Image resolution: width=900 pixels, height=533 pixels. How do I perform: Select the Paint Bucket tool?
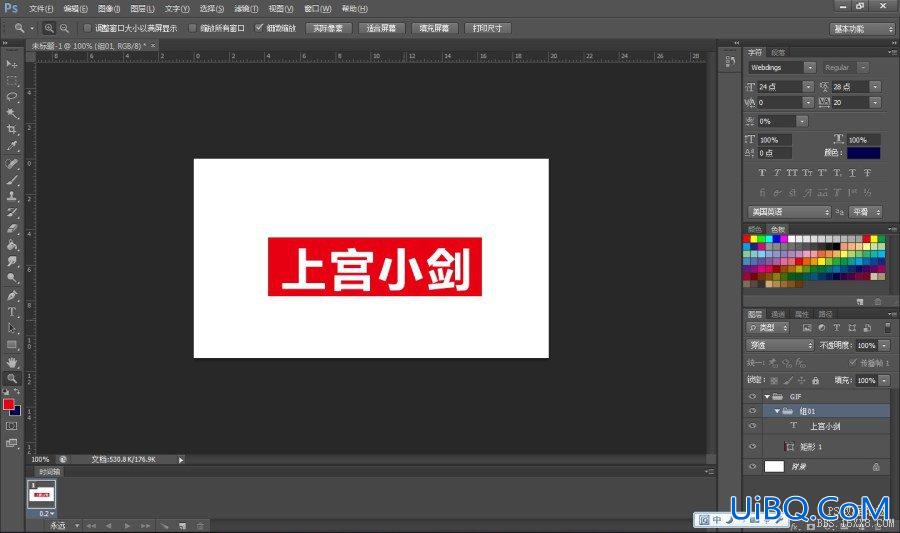coord(11,245)
